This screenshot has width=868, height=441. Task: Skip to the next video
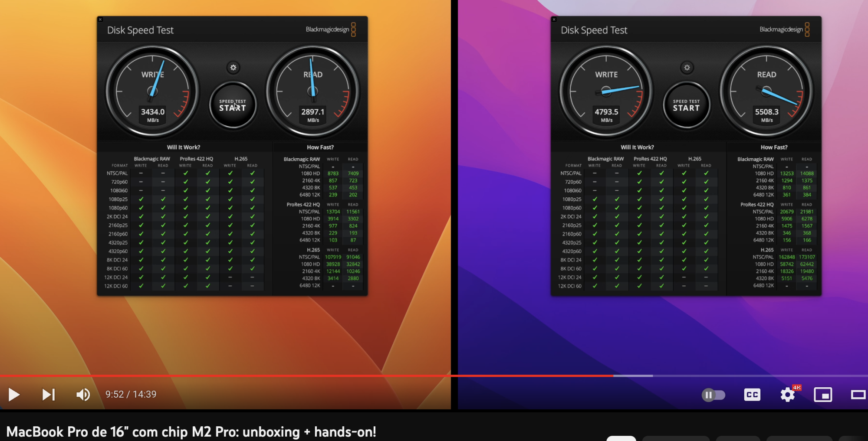coord(49,395)
